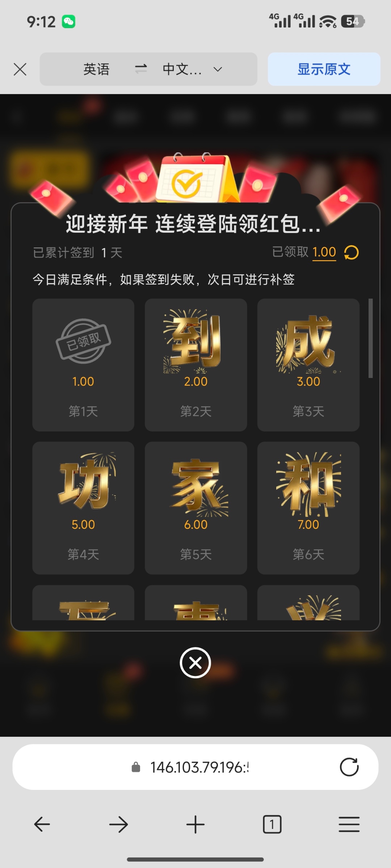Click the reward list vertical scrollbar
The image size is (391, 868).
coord(370,338)
